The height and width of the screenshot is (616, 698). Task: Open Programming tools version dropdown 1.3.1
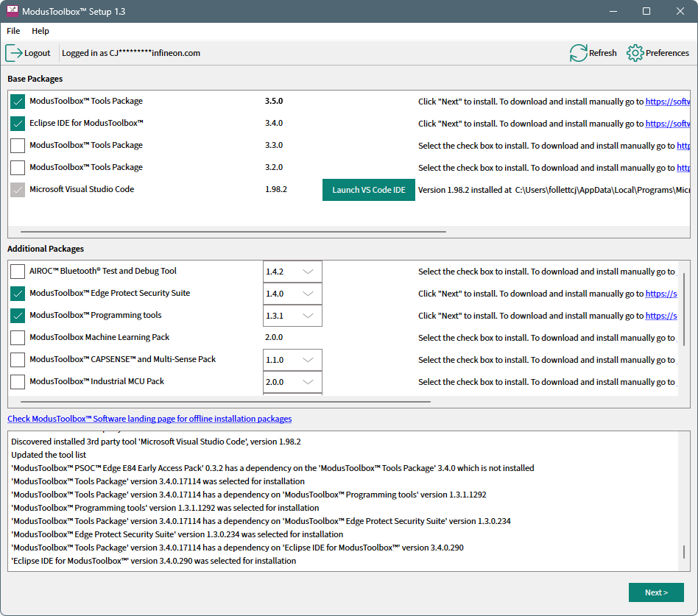tap(292, 316)
